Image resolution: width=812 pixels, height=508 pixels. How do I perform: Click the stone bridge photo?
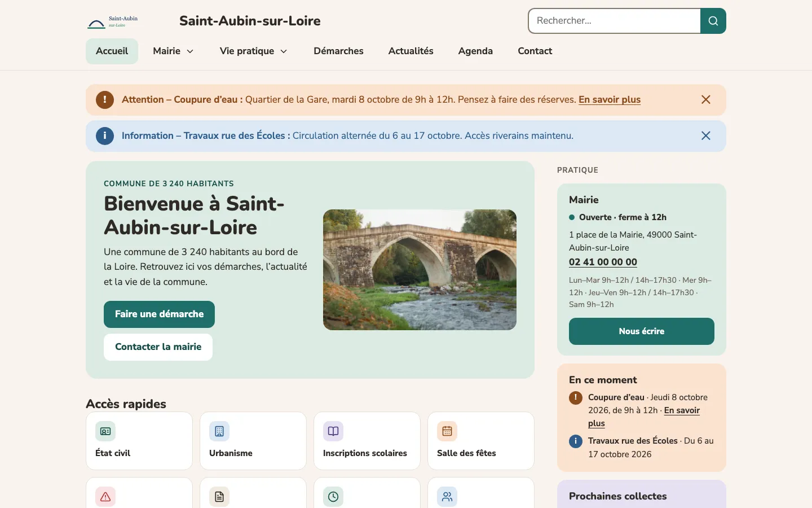point(420,270)
